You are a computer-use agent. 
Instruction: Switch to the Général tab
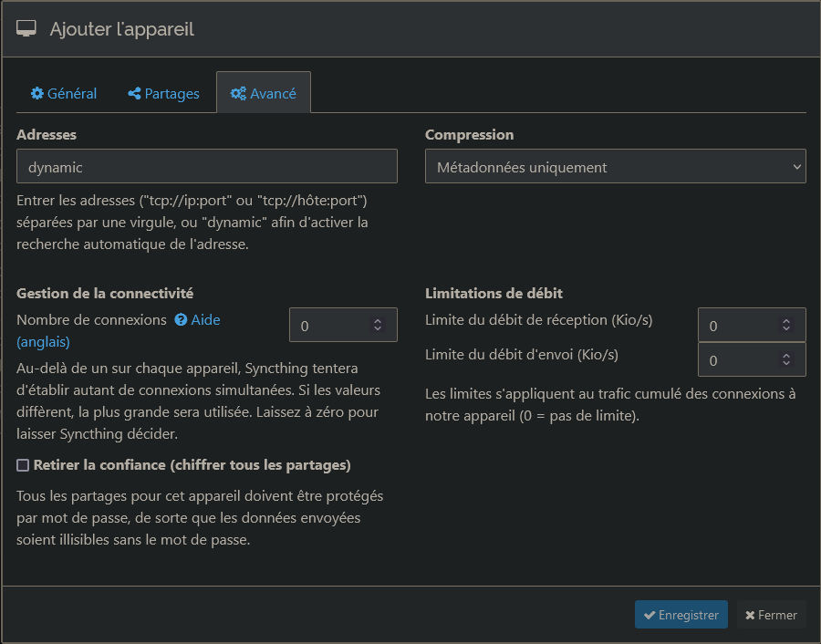tap(64, 94)
